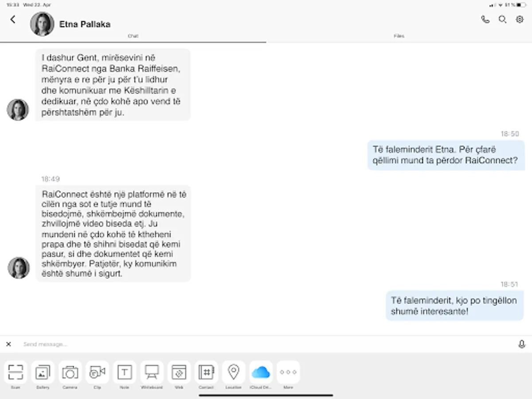Go back with the arrow icon
This screenshot has height=399, width=532.
coord(13,19)
